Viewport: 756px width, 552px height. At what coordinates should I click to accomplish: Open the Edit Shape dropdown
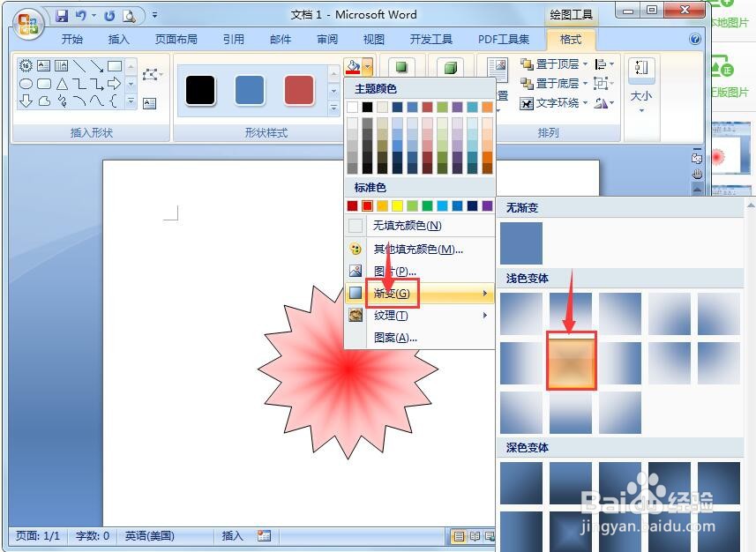[153, 75]
